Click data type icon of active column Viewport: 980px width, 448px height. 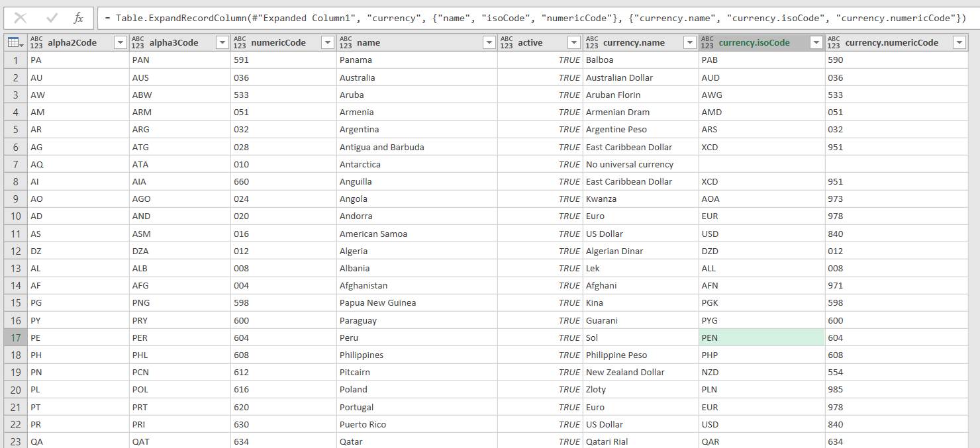[x=507, y=42]
